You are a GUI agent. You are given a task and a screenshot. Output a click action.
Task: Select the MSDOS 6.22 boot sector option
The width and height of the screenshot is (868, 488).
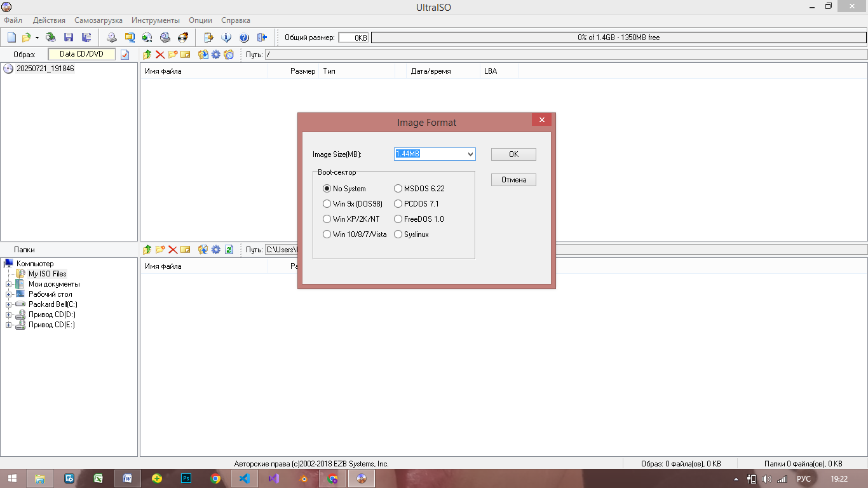click(x=398, y=189)
